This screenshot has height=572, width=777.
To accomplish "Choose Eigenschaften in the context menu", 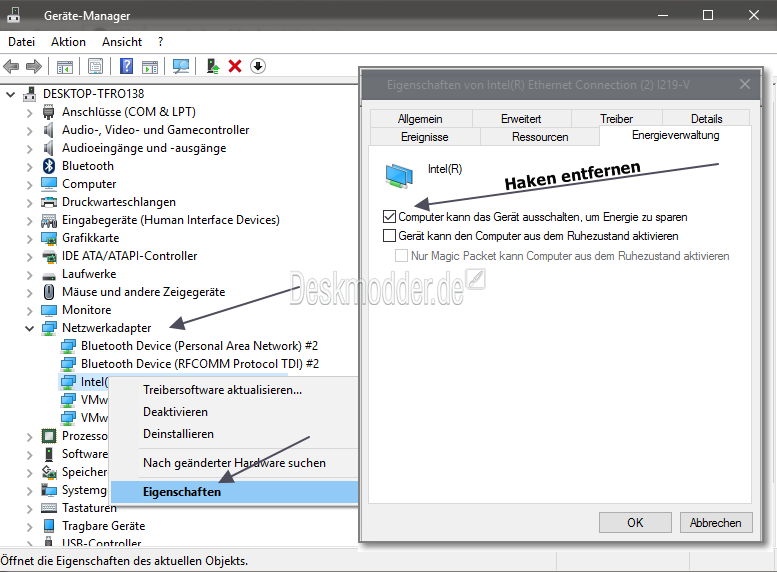I will pyautogui.click(x=234, y=492).
